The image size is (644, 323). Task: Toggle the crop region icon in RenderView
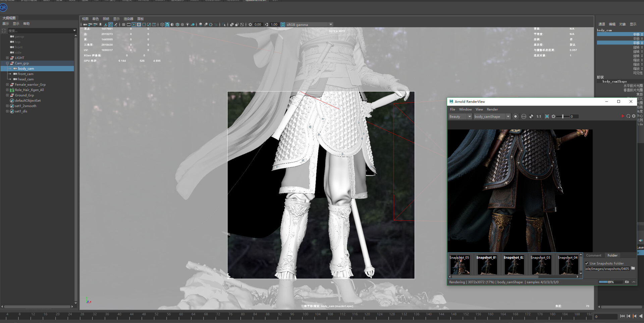pyautogui.click(x=547, y=117)
